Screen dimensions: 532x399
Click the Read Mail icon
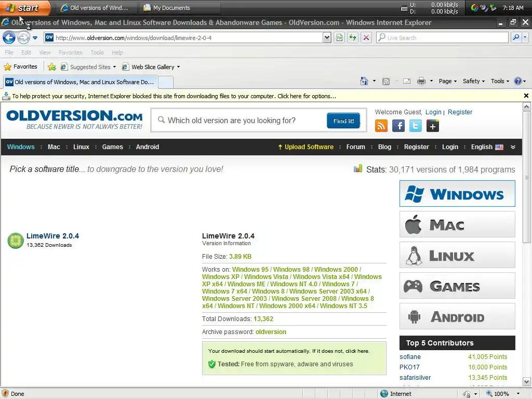click(x=406, y=81)
